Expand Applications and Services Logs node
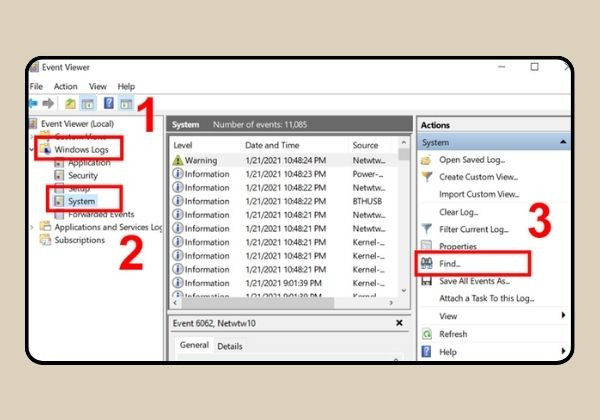Viewport: 600px width, 420px height. [x=32, y=227]
